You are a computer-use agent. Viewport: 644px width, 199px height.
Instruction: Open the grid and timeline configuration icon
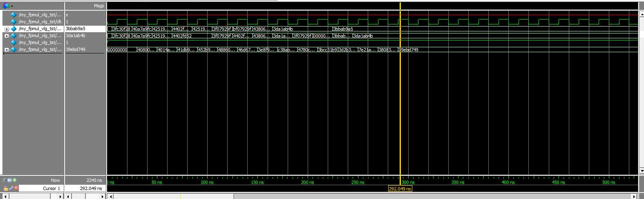(10, 180)
